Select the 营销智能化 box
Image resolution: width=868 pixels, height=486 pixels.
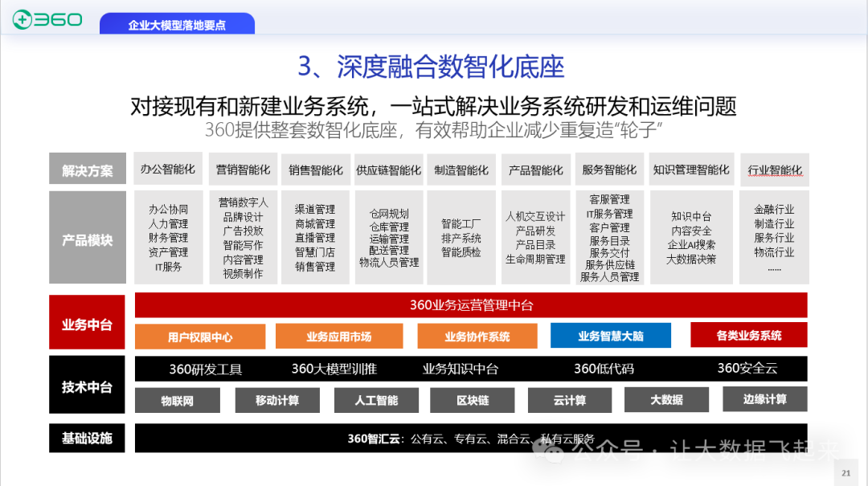tap(243, 169)
